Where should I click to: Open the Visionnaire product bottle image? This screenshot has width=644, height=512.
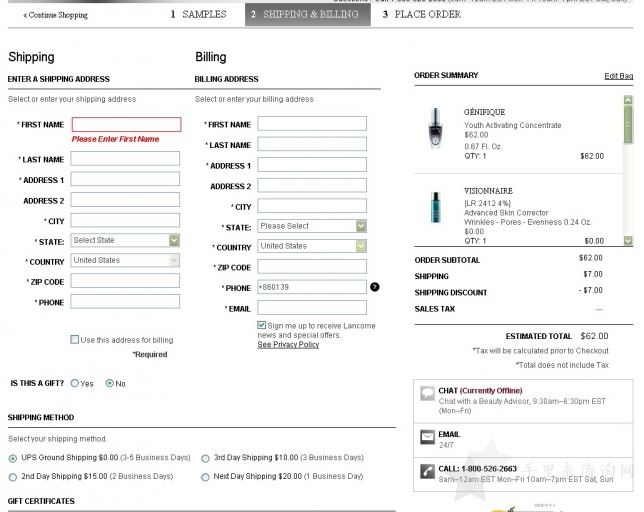click(435, 207)
